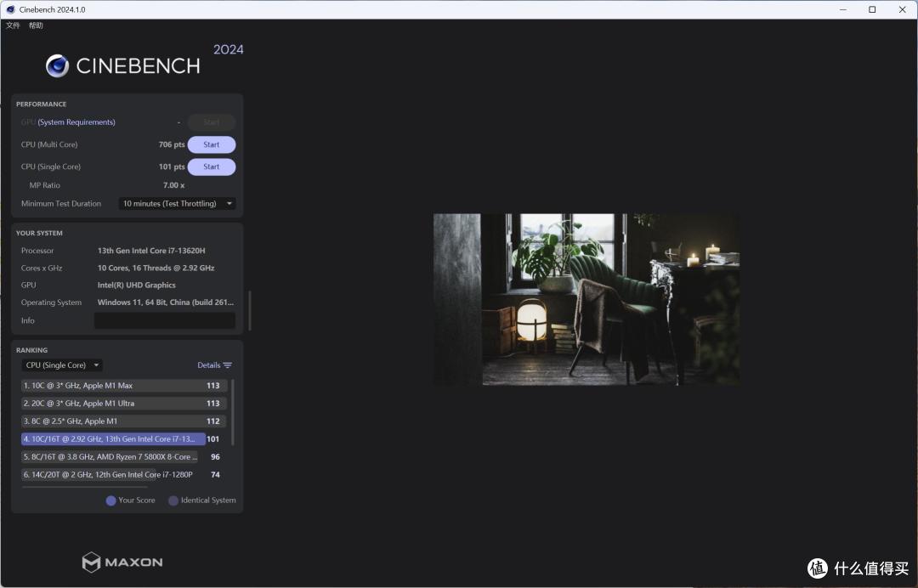Click the Intel(R) UHD Graphics text
Screen dimensions: 918x588
coord(136,285)
